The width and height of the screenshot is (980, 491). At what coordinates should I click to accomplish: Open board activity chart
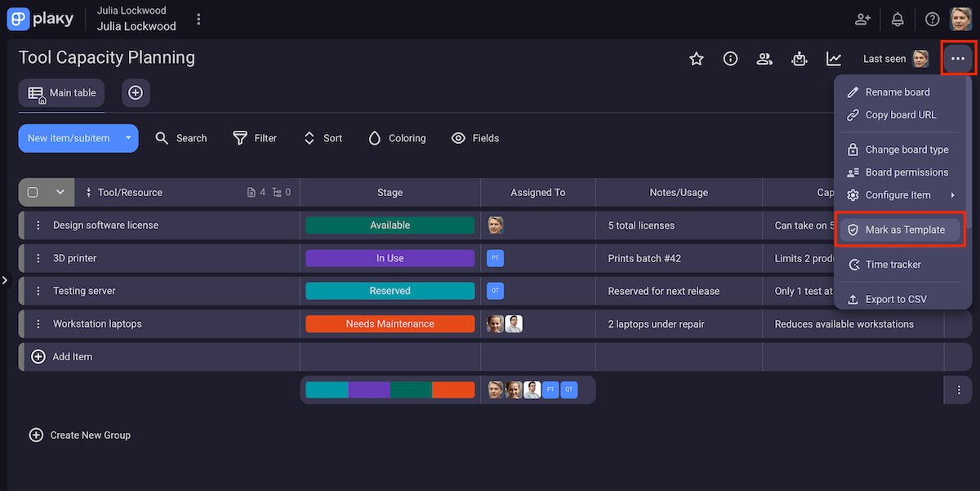(834, 58)
